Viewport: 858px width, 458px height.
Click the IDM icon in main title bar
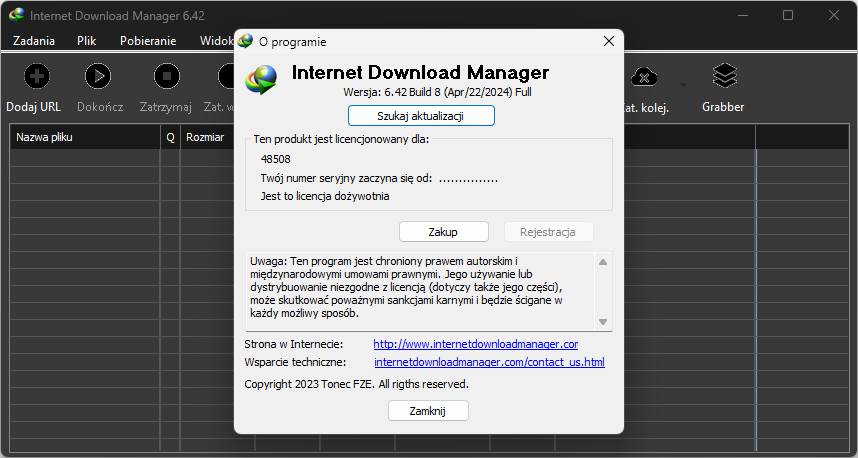coord(17,15)
